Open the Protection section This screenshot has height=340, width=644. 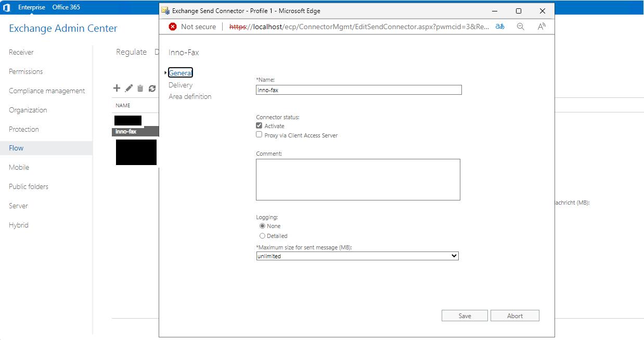24,129
